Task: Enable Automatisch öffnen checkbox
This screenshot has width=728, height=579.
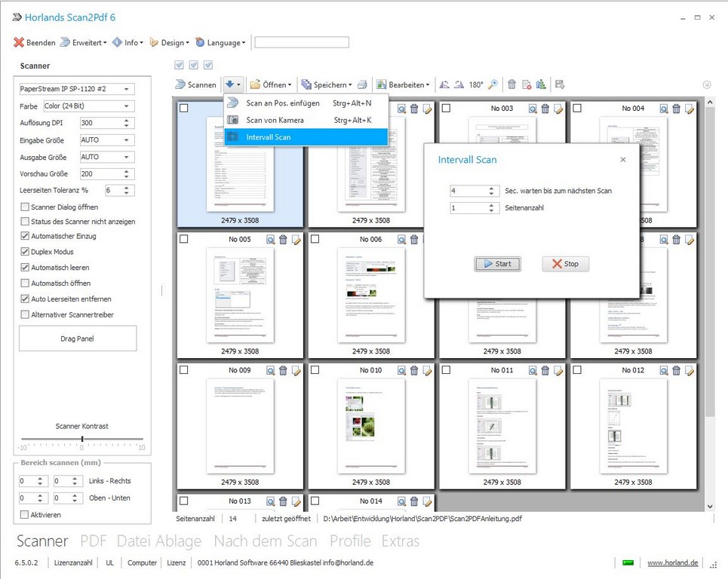Action: coord(25,283)
